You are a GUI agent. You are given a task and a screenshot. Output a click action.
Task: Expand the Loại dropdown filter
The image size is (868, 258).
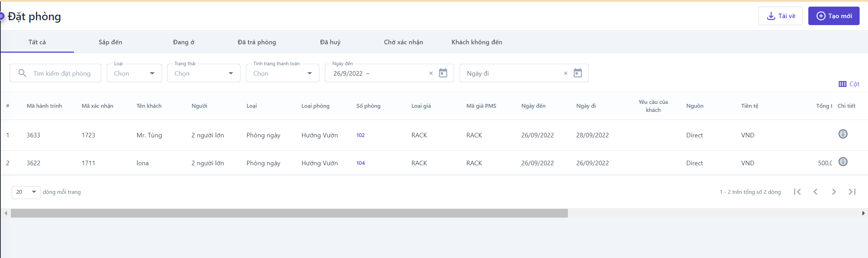tap(134, 73)
